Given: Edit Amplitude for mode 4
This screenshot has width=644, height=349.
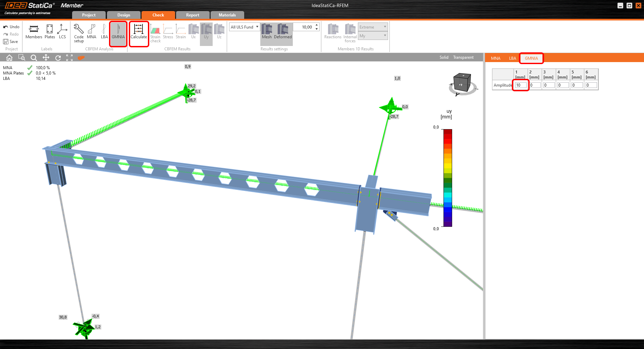Looking at the screenshot, I should click(x=563, y=85).
